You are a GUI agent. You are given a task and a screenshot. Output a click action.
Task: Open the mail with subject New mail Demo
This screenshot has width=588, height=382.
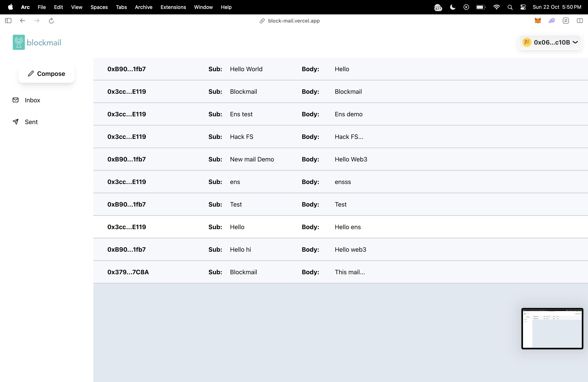(x=340, y=159)
